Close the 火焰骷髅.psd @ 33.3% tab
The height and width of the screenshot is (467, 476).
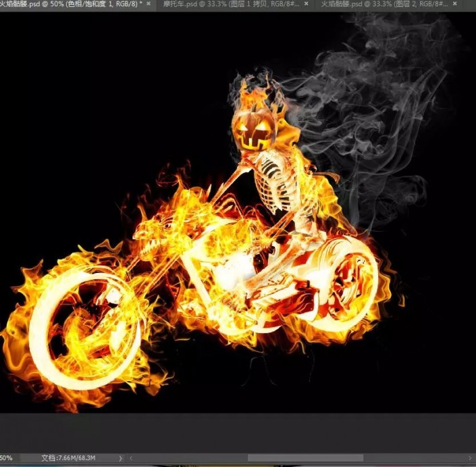click(455, 3)
